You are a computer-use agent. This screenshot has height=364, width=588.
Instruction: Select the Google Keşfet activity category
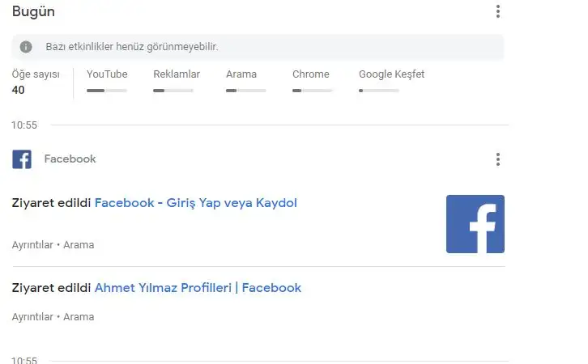(x=391, y=74)
